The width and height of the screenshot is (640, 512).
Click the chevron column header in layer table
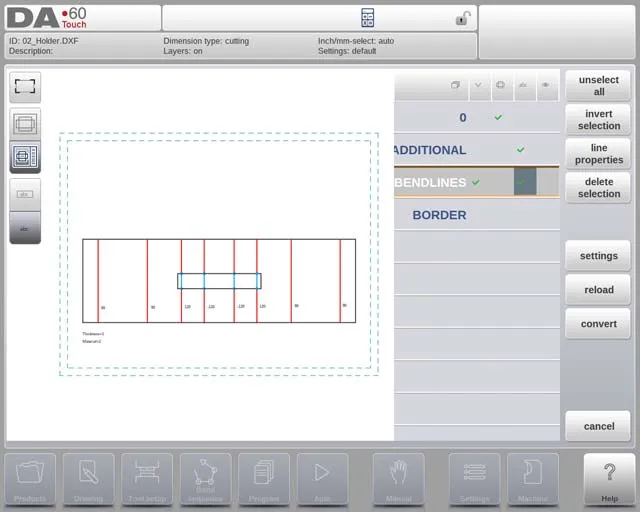[x=477, y=86]
